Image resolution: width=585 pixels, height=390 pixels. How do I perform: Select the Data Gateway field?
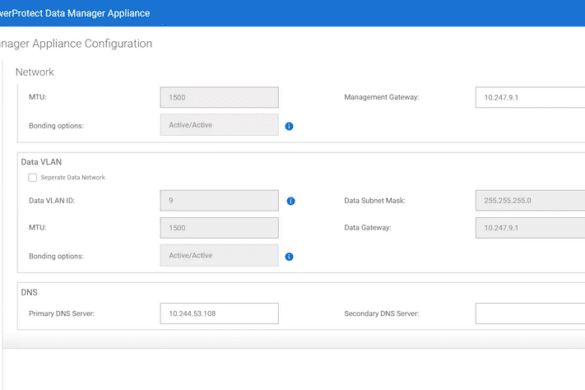(x=530, y=228)
